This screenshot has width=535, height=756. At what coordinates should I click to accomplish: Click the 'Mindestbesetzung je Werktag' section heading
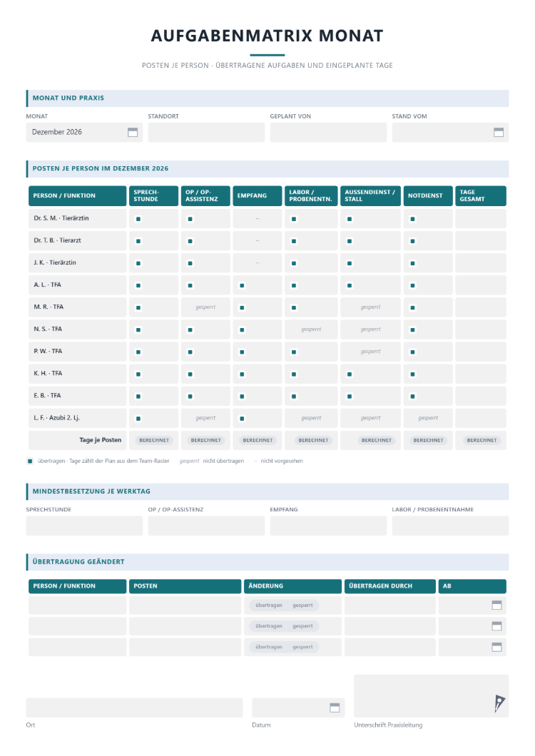[x=91, y=491]
